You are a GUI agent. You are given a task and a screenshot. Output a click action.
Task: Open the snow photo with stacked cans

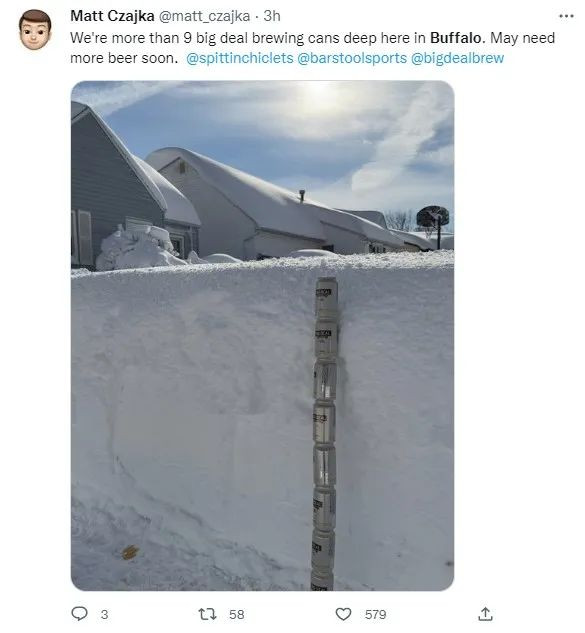click(x=262, y=335)
